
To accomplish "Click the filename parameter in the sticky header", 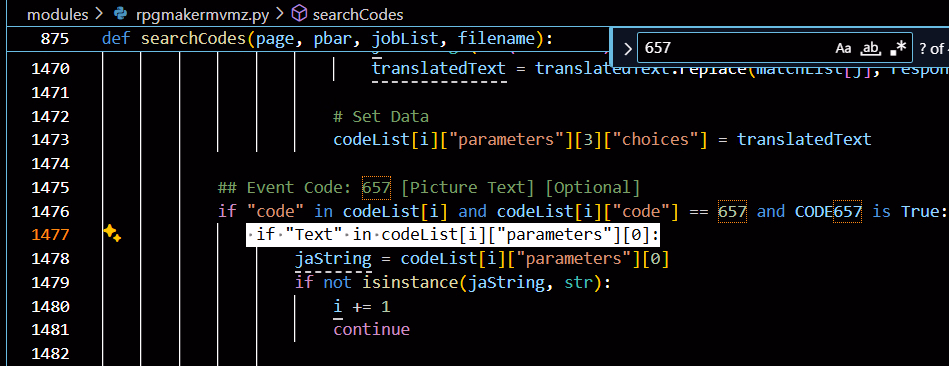I will click(x=496, y=39).
